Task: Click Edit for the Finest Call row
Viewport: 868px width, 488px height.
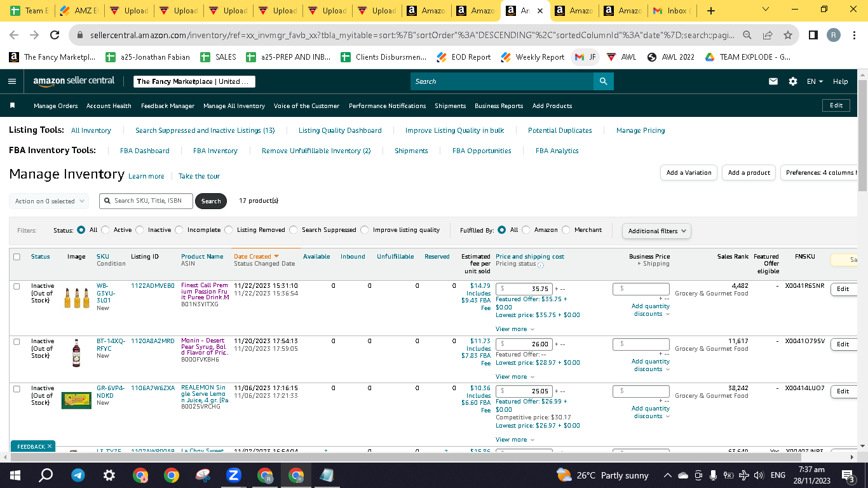Action: [843, 289]
